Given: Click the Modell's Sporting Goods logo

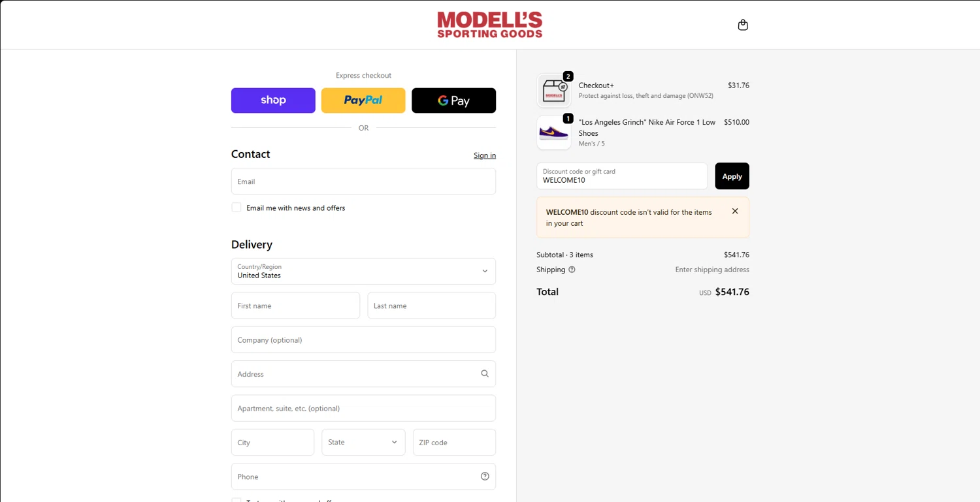Looking at the screenshot, I should (490, 25).
